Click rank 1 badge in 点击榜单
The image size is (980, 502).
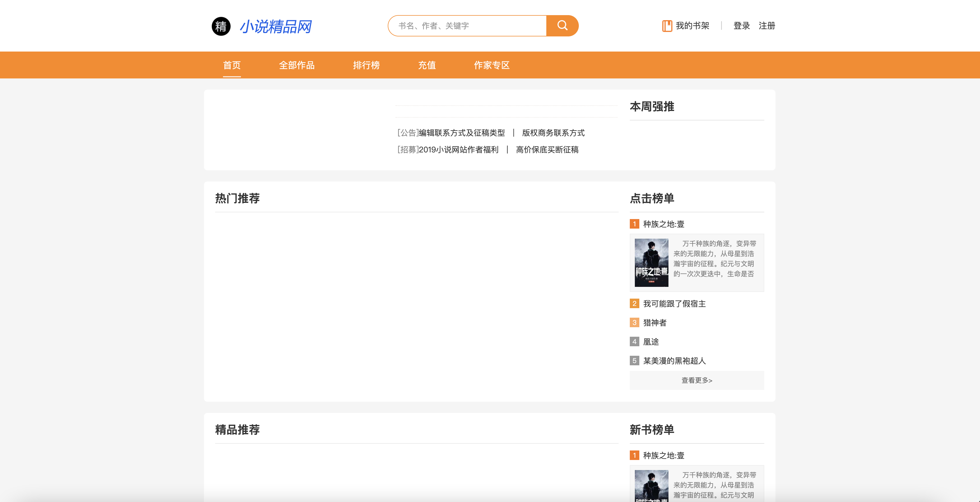coord(634,224)
